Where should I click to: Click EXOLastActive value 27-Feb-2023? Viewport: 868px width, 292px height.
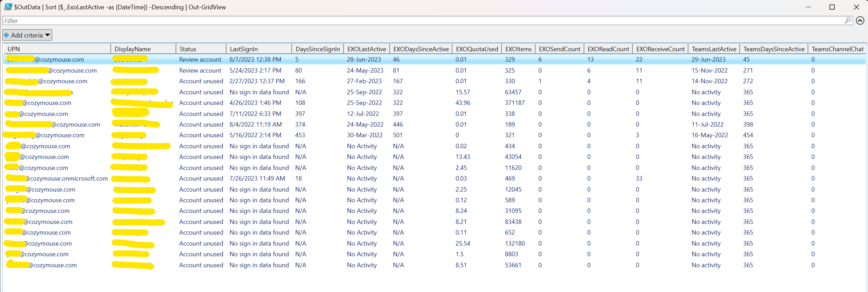point(364,81)
